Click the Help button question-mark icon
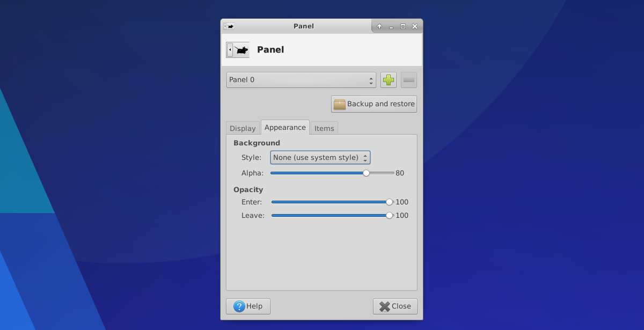 [x=239, y=306]
